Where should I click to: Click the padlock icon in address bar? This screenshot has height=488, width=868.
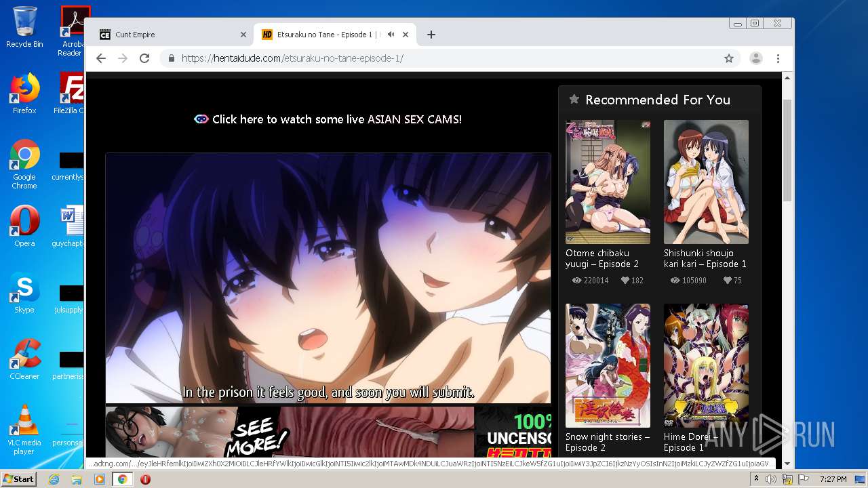pos(172,58)
